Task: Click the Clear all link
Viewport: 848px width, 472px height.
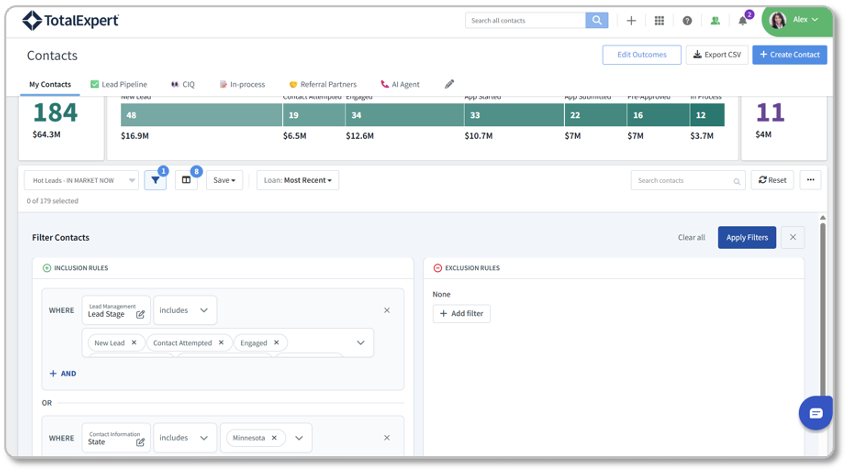Action: (691, 237)
